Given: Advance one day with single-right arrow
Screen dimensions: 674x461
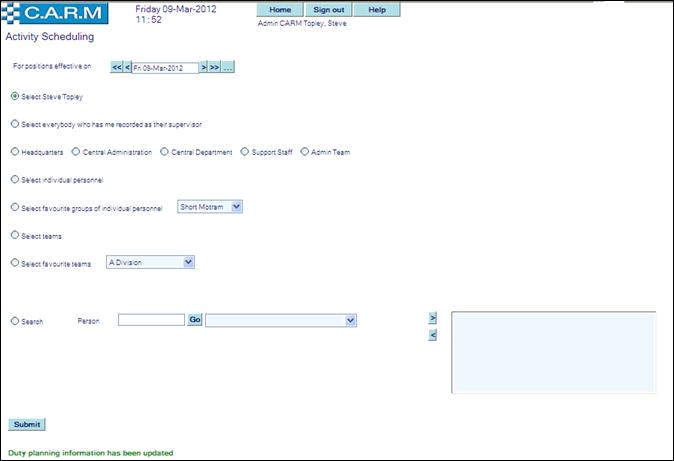Looking at the screenshot, I should click(203, 67).
